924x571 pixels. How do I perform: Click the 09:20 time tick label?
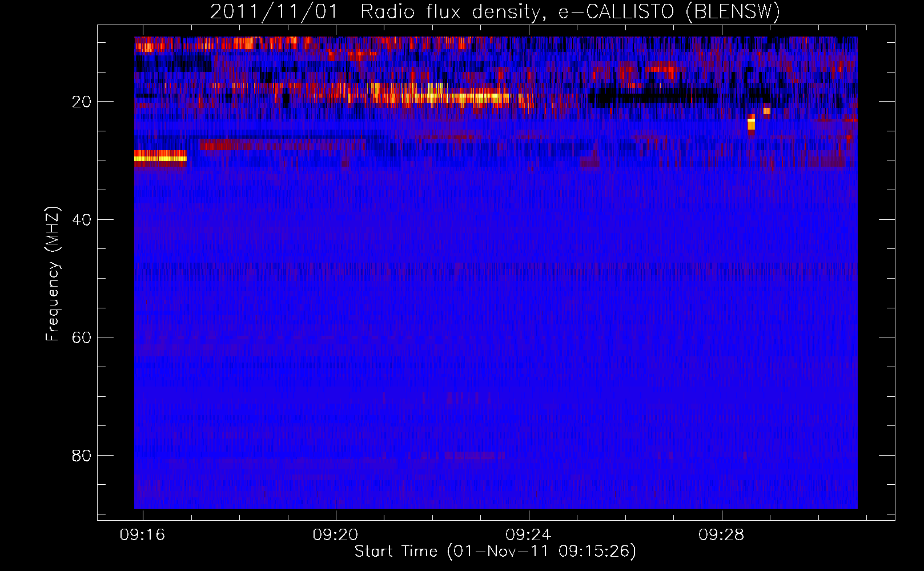tap(335, 534)
